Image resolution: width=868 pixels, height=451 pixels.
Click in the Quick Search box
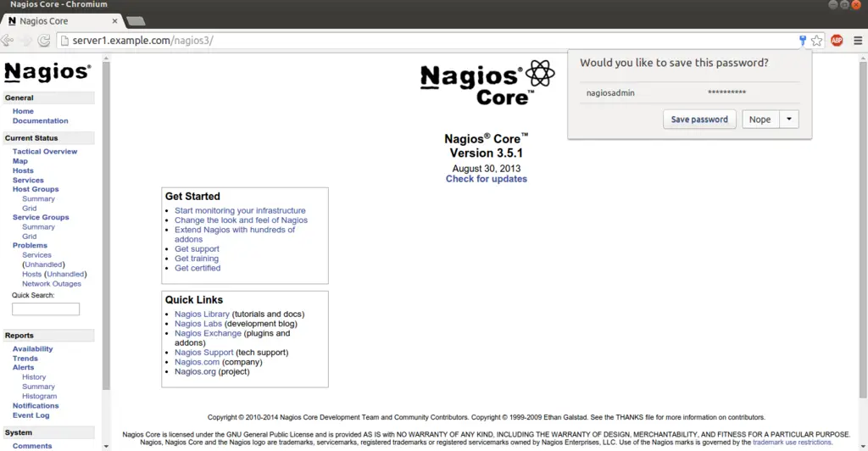point(46,309)
